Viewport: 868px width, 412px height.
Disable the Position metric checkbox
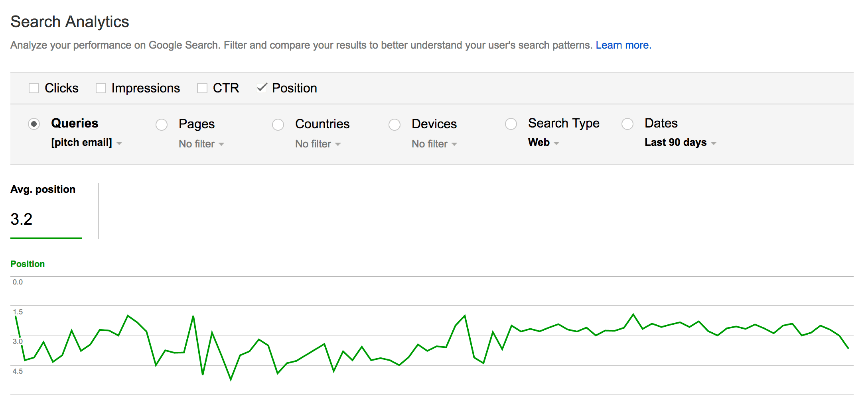point(262,88)
